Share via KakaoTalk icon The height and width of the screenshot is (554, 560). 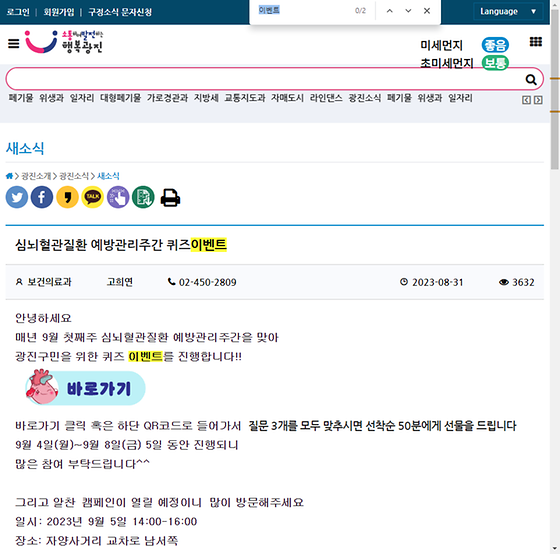pyautogui.click(x=92, y=197)
